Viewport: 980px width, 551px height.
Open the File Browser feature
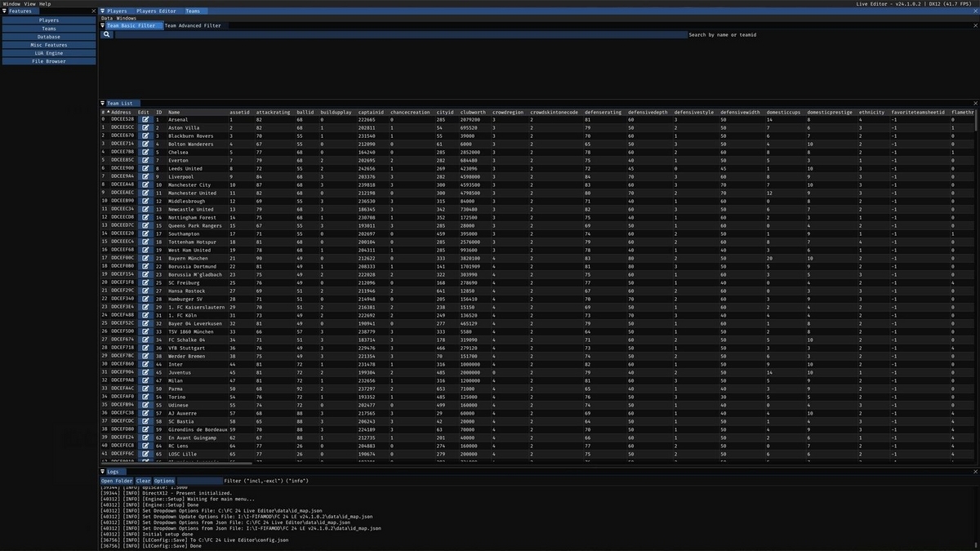pos(49,61)
